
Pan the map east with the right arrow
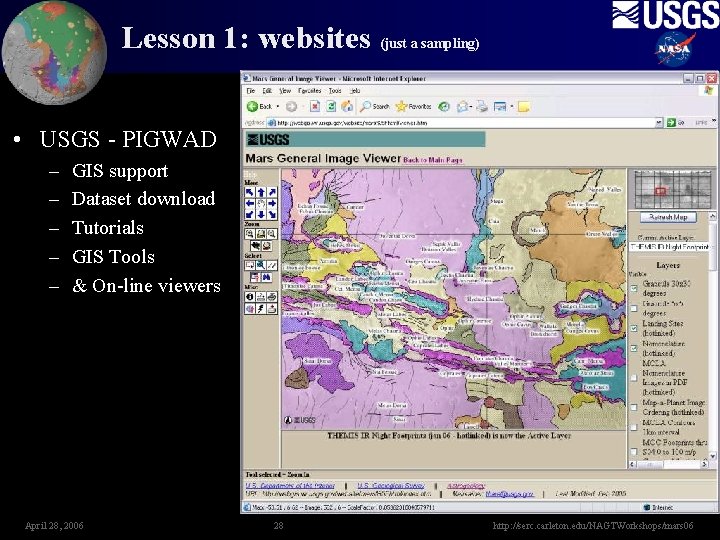272,203
